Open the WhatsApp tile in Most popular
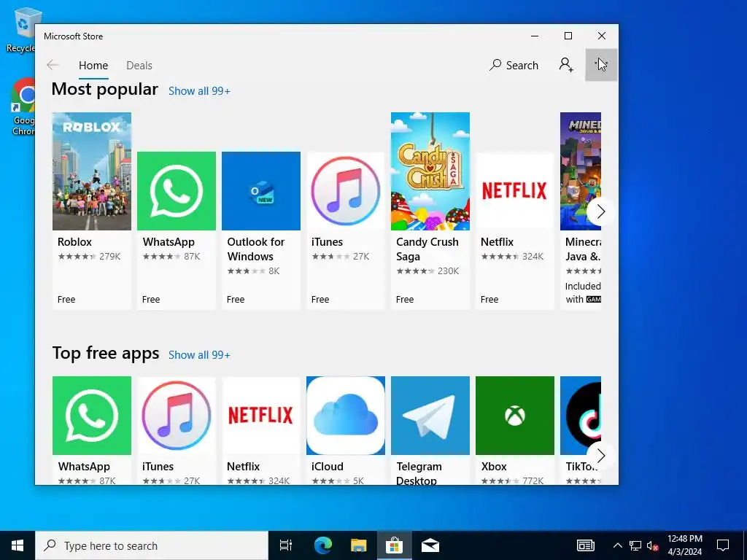 (x=177, y=230)
